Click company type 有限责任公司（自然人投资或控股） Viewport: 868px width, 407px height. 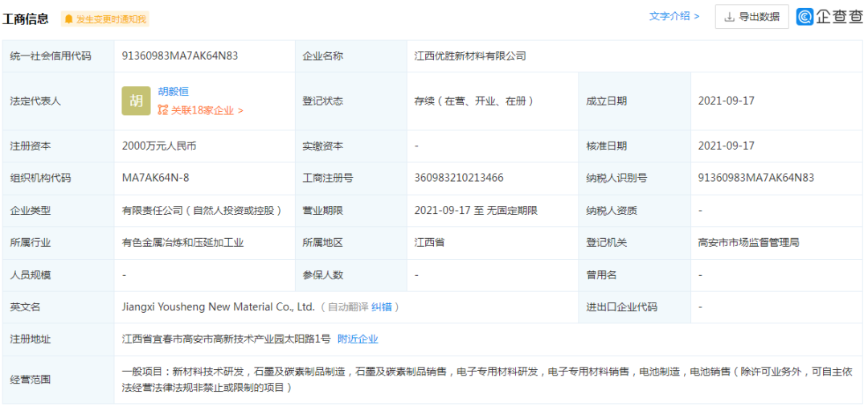(203, 211)
